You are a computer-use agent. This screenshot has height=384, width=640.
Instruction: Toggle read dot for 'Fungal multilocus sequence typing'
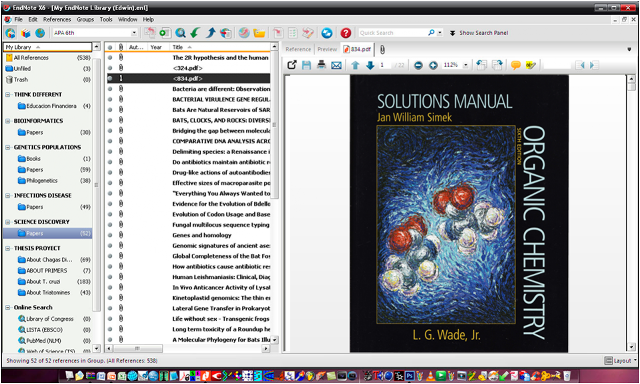[110, 224]
